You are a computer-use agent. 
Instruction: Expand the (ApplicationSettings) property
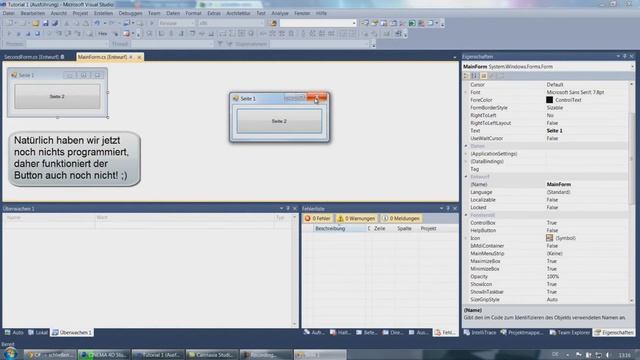click(x=466, y=154)
